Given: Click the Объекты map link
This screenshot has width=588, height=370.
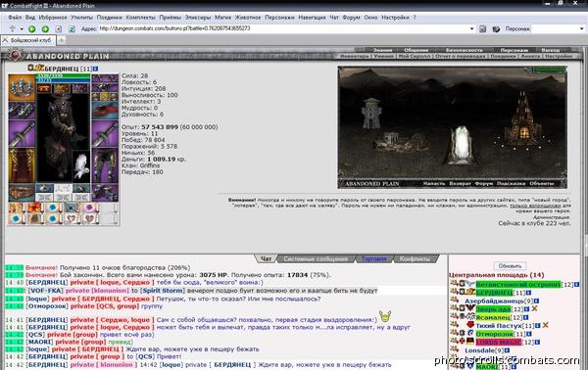Looking at the screenshot, I should 542,183.
